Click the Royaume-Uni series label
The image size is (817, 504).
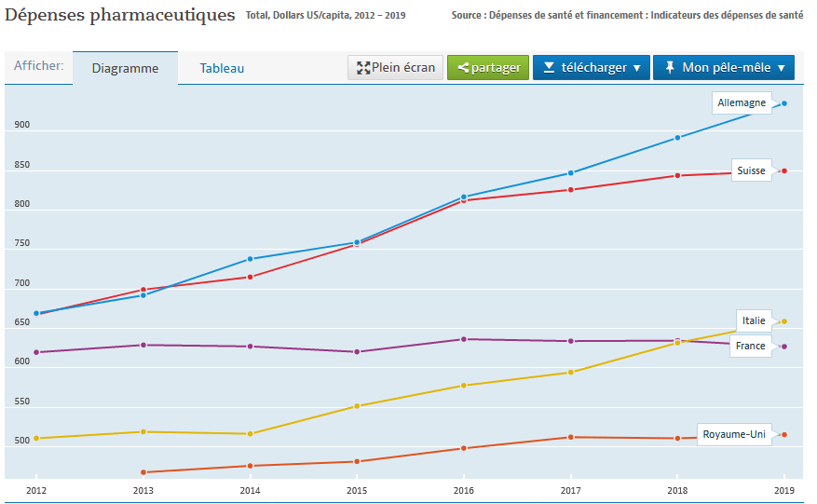click(735, 434)
